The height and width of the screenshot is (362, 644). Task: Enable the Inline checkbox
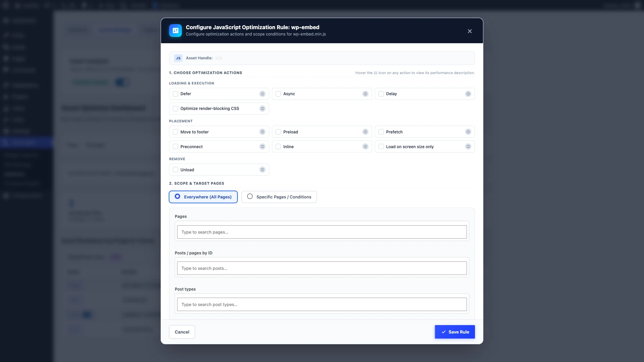pos(278,146)
